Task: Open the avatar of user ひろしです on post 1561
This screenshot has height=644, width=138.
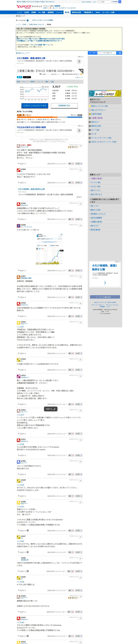Action: (x=18, y=146)
